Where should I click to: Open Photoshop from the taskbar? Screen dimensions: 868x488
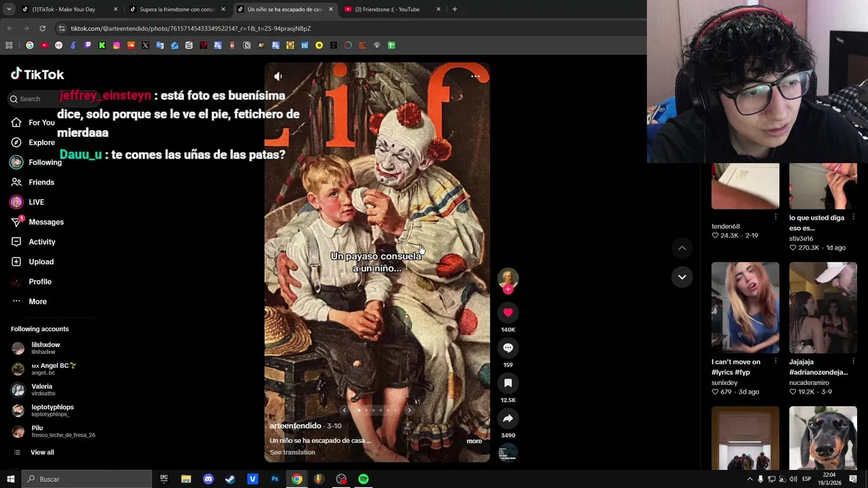(x=275, y=479)
